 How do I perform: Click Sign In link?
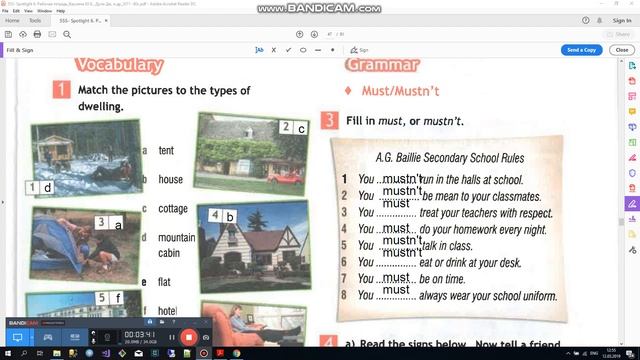(x=622, y=20)
